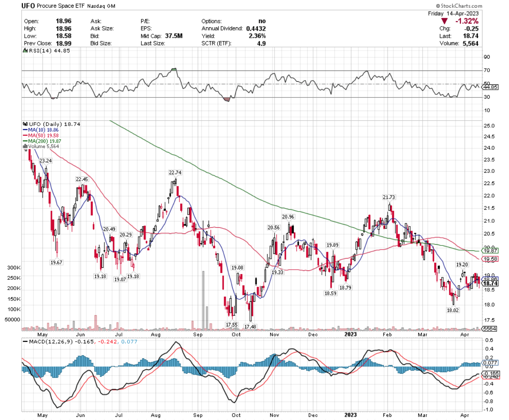The width and height of the screenshot is (509, 420).
Task: Click the date 'Friday 14-Apr-2023'
Action: [x=453, y=13]
